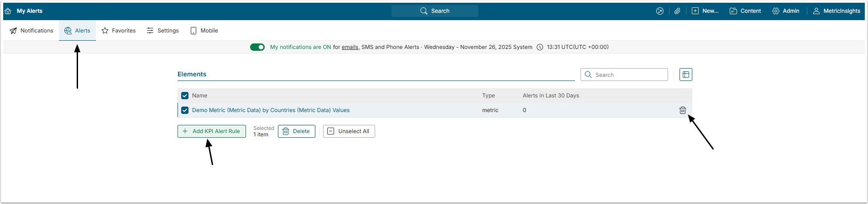Click the clock icon beside time

(x=540, y=47)
